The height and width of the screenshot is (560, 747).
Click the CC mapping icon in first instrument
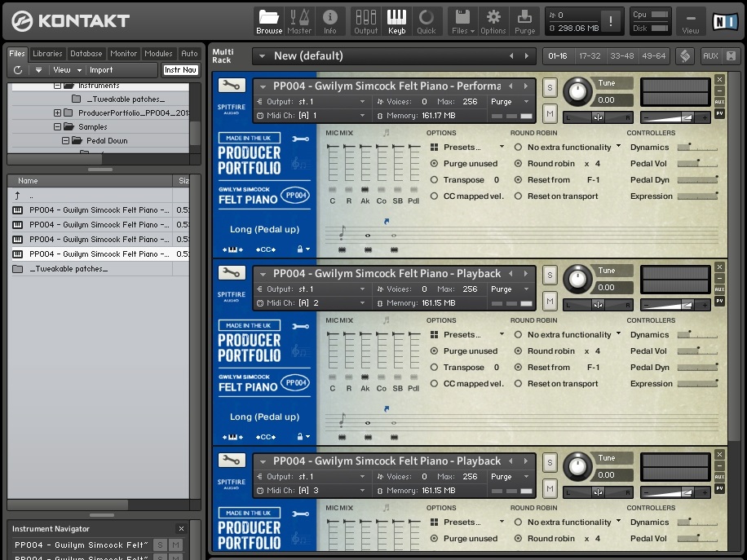coord(265,249)
